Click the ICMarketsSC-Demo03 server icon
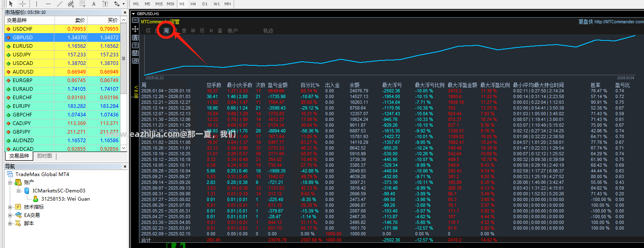Viewport: 644px width, 248px height. 27,191
